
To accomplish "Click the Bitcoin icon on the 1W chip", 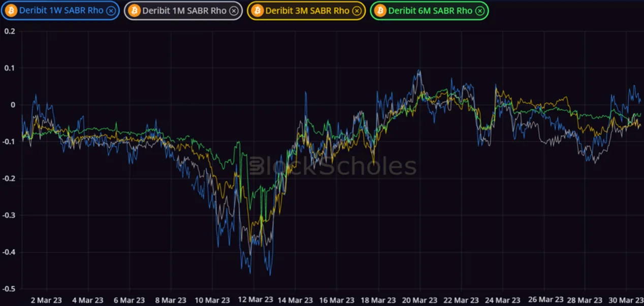I will click(x=11, y=11).
